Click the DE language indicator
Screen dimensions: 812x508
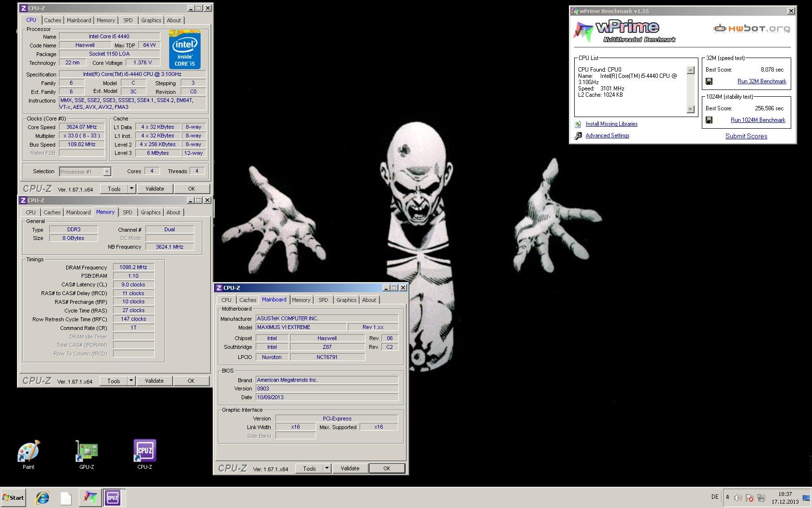715,497
